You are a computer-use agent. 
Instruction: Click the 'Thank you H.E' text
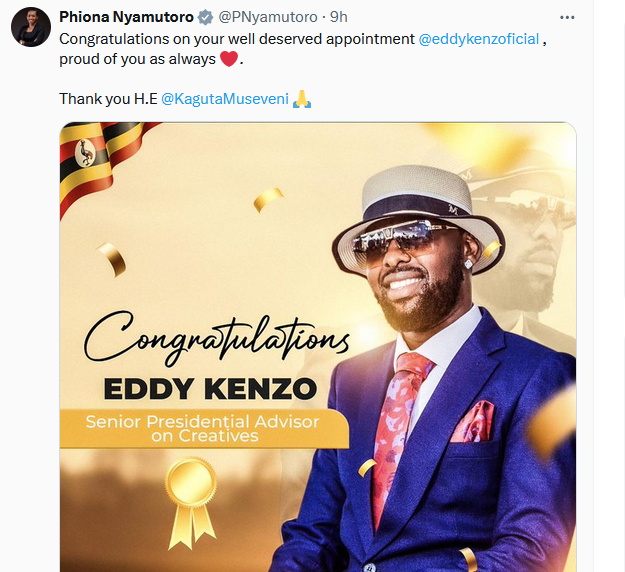tap(108, 99)
